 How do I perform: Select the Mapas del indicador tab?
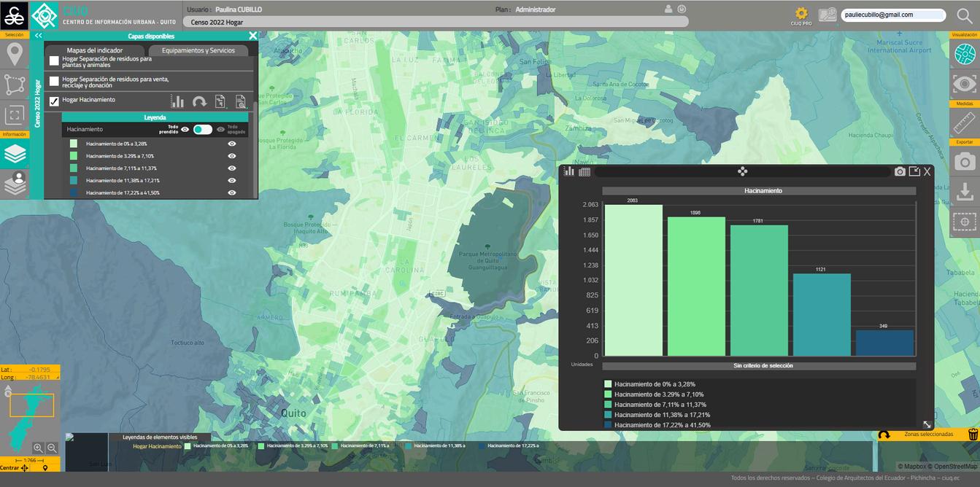[x=95, y=50]
